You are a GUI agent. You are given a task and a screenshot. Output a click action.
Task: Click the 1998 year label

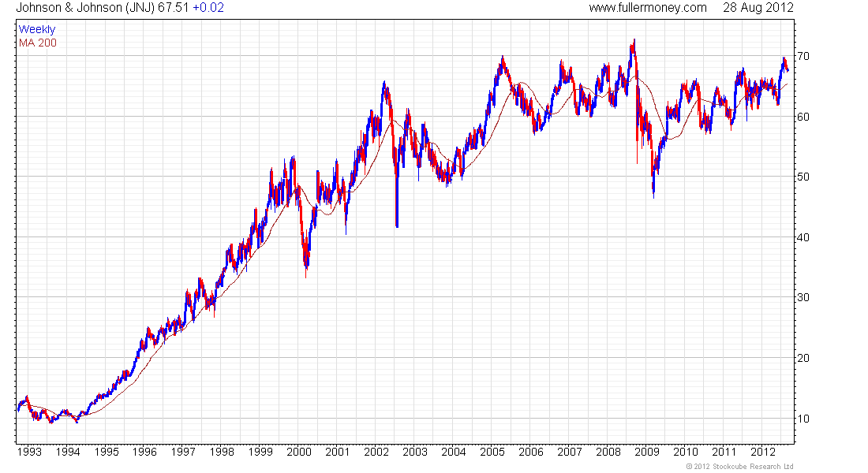pyautogui.click(x=222, y=452)
